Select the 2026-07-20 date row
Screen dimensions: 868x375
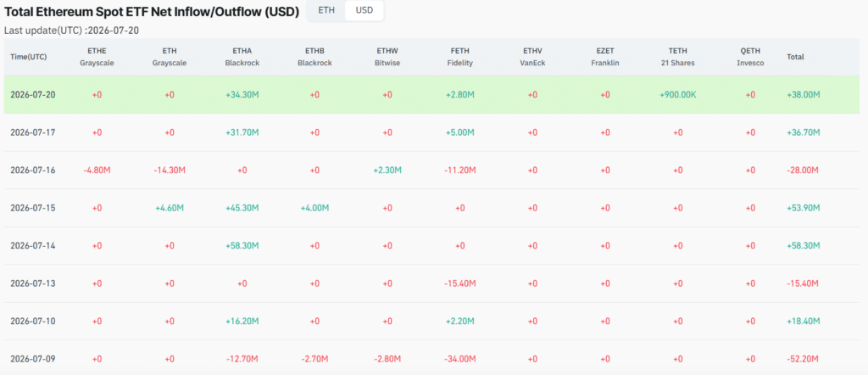pyautogui.click(x=431, y=95)
